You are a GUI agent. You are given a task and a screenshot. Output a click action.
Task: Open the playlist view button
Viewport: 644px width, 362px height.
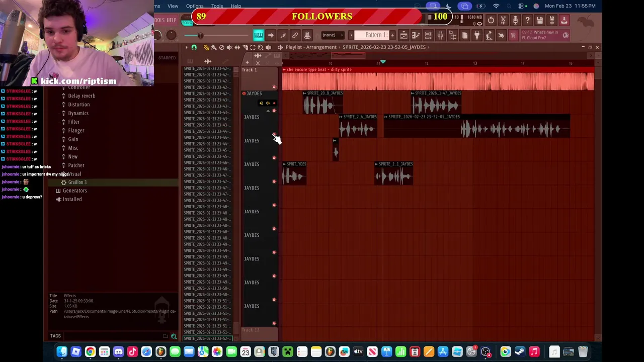[x=404, y=35]
